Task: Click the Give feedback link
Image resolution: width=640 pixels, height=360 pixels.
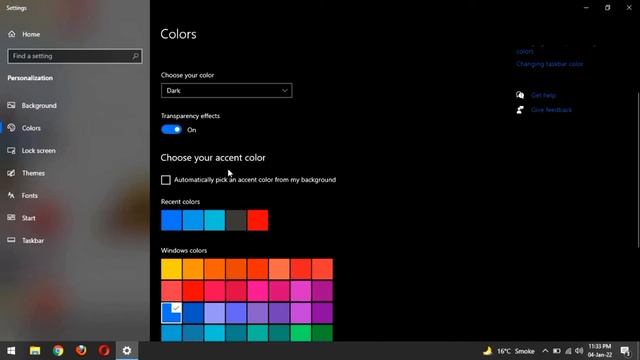Action: point(551,110)
